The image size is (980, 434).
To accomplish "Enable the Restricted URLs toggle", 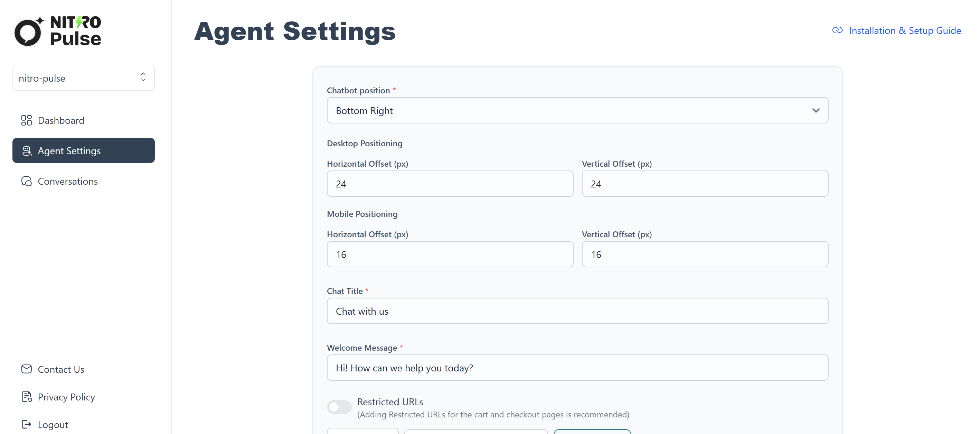I will 339,407.
